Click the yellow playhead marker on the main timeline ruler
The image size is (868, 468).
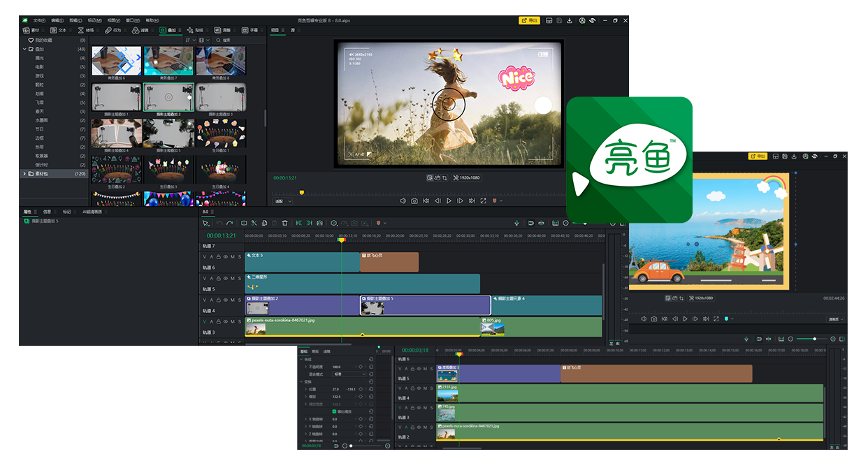click(341, 240)
